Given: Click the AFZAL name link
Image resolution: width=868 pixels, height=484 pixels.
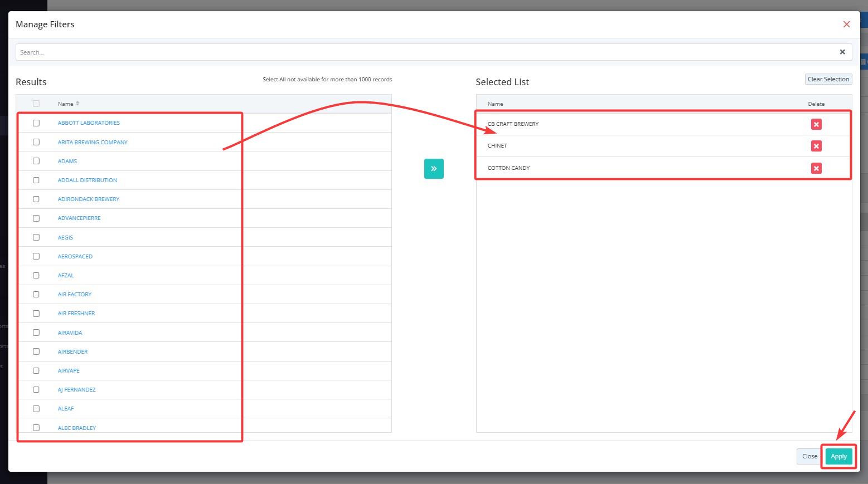Looking at the screenshot, I should pyautogui.click(x=66, y=275).
